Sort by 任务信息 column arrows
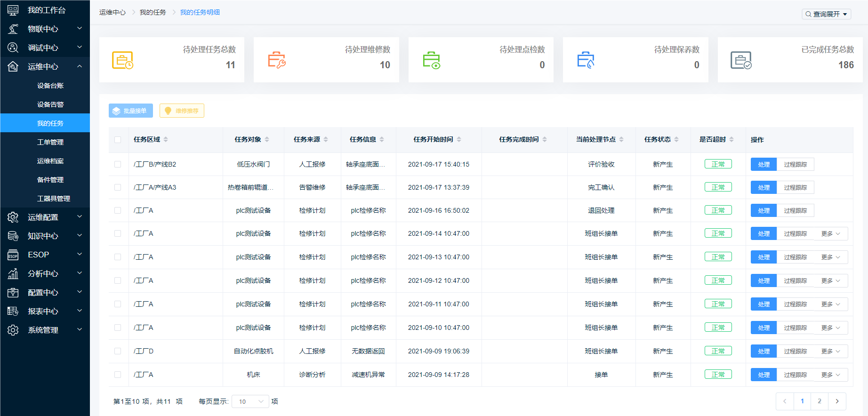Viewport: 868px width, 416px height. click(x=382, y=139)
